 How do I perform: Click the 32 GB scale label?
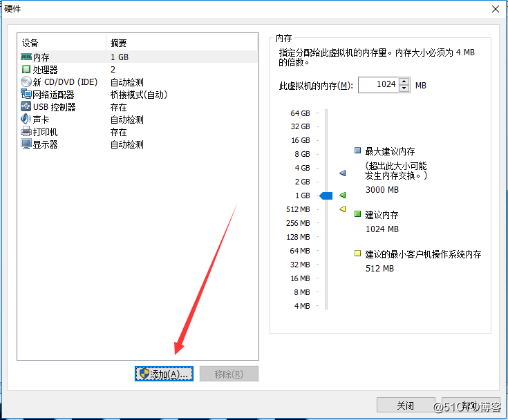click(301, 126)
